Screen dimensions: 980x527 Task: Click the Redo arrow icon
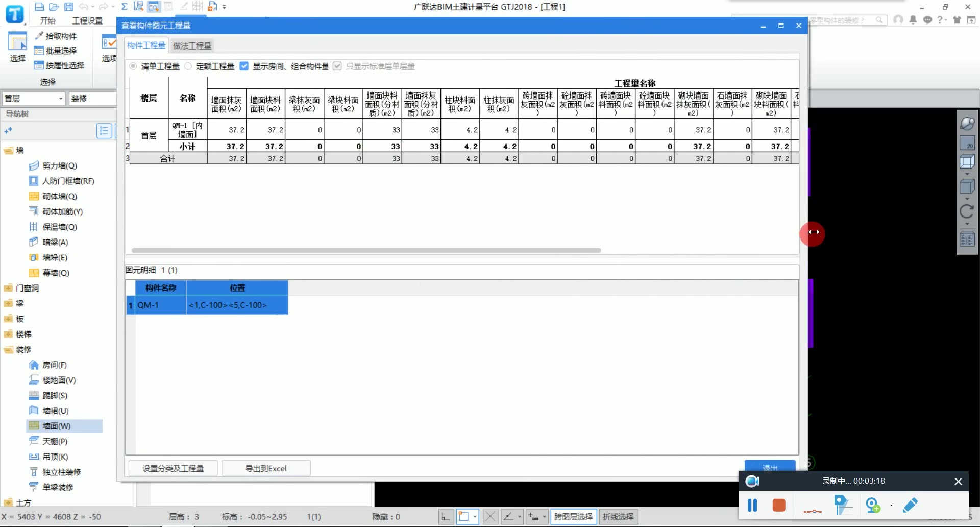pyautogui.click(x=104, y=7)
